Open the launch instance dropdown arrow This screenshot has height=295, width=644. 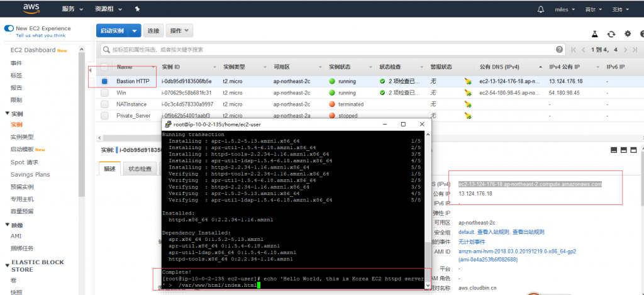(135, 31)
